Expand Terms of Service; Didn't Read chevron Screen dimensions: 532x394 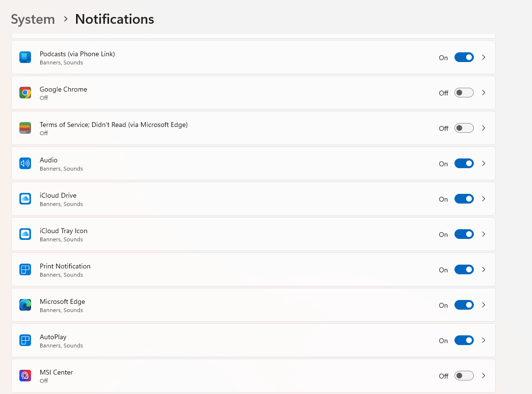(484, 128)
